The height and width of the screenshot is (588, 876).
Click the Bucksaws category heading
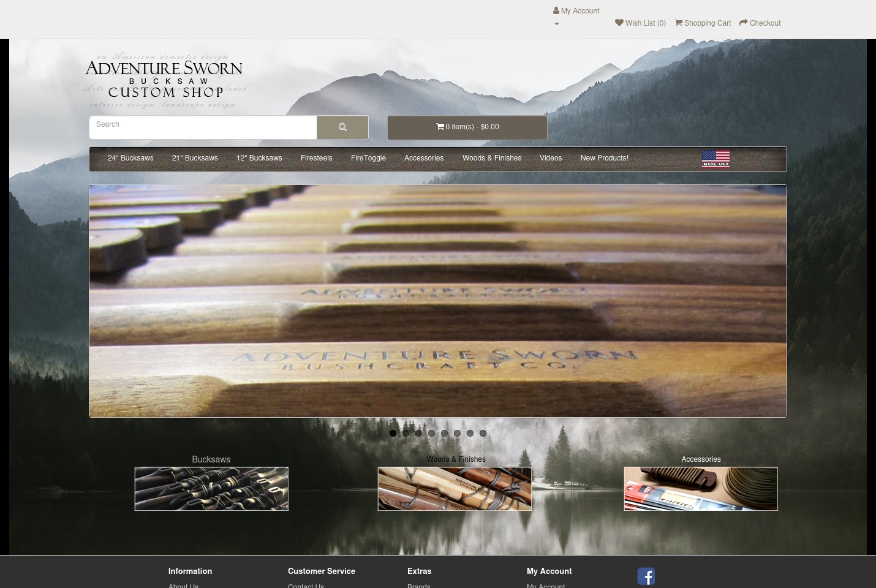point(211,459)
